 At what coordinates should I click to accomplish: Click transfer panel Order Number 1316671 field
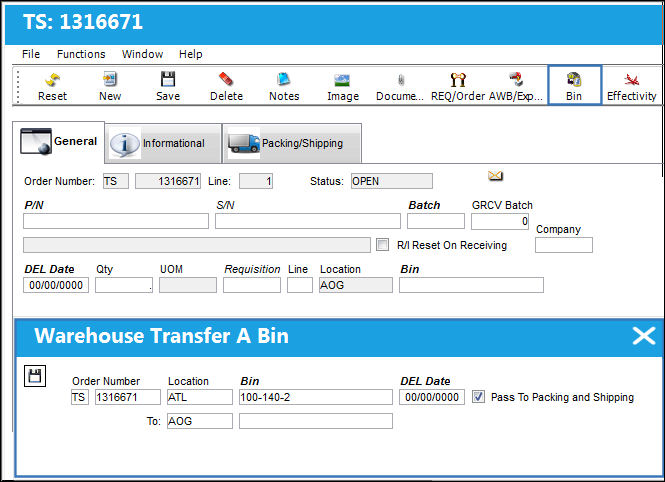click(x=128, y=397)
